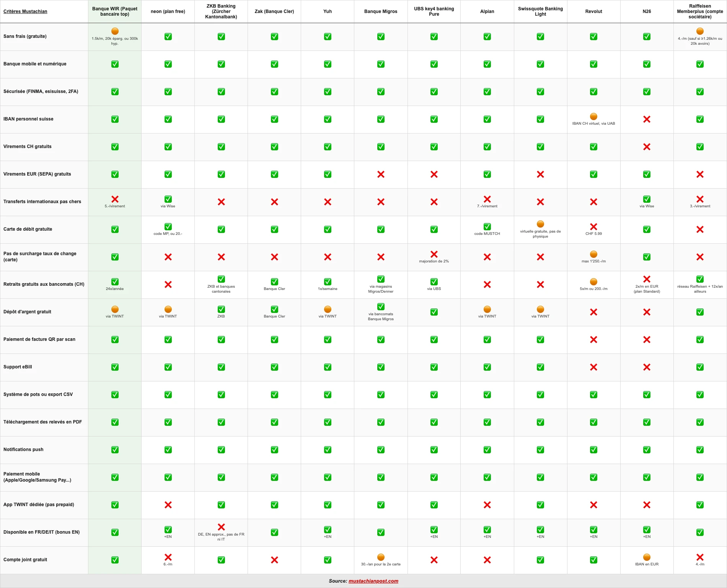This screenshot has height=588, width=727.
Task: Click the red cross for Banque Migros SEPA transfers
Action: pyautogui.click(x=381, y=174)
